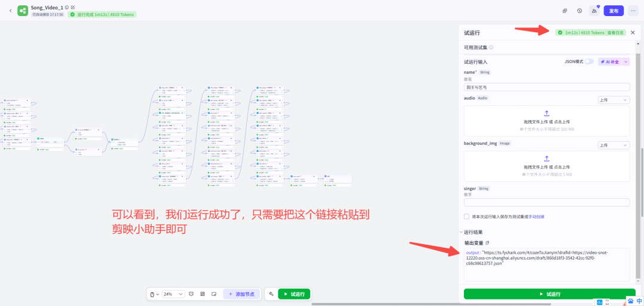The image size is (644, 306).
Task: Click the comment icon in canvas toolbar
Action: 191,294
